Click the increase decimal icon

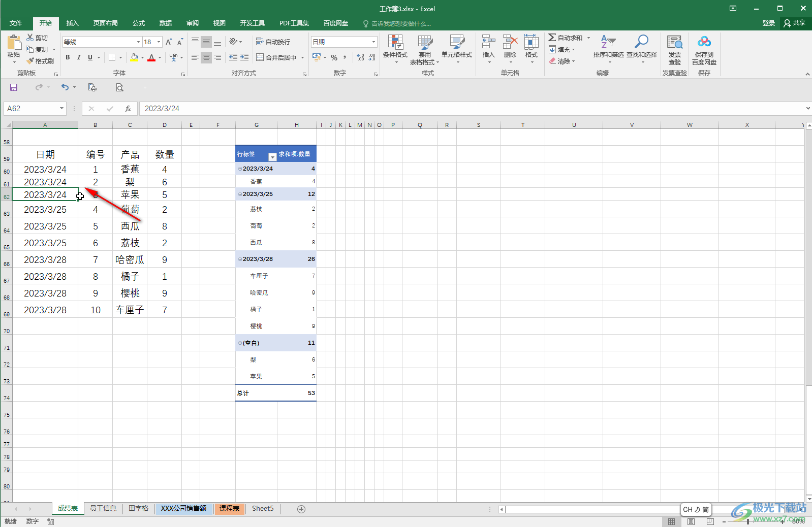(x=360, y=57)
